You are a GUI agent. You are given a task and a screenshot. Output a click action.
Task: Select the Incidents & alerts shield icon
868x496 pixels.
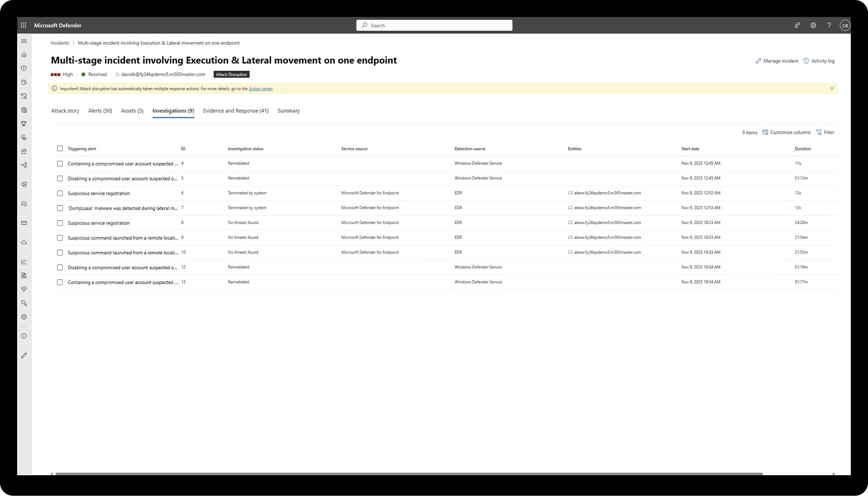(24, 68)
